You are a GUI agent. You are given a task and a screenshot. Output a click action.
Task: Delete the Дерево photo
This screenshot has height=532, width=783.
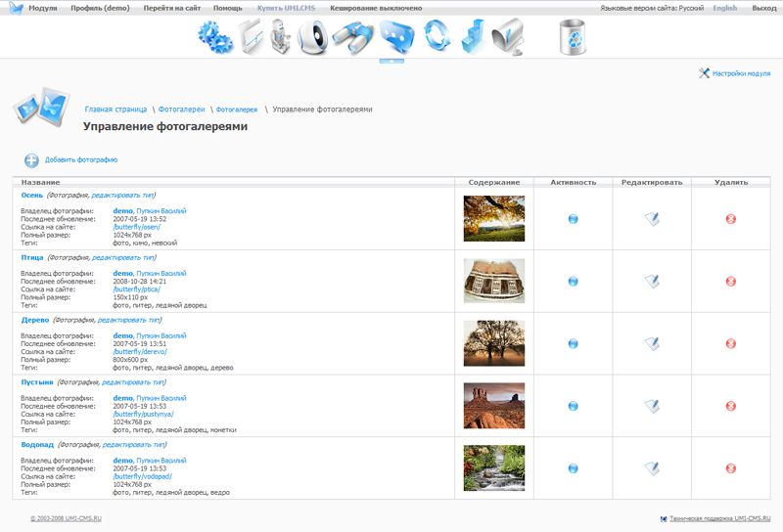(730, 343)
